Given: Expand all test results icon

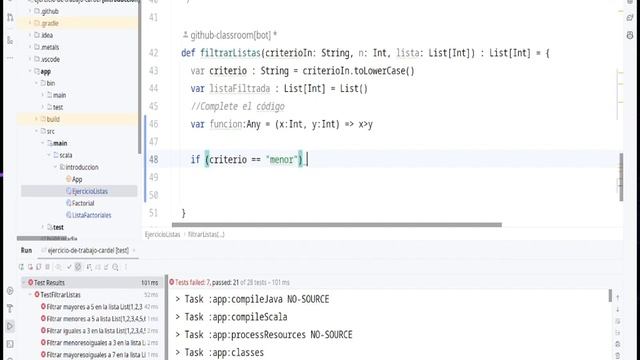Looking at the screenshot, I should pos(98,267).
